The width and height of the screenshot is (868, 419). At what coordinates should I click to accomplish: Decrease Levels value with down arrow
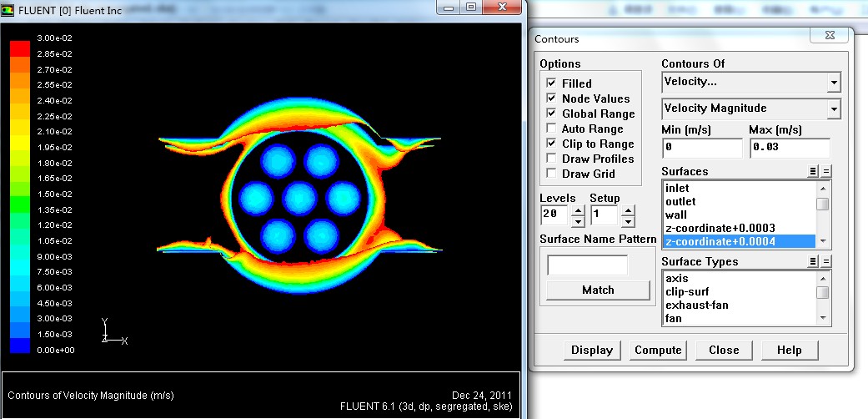(578, 221)
